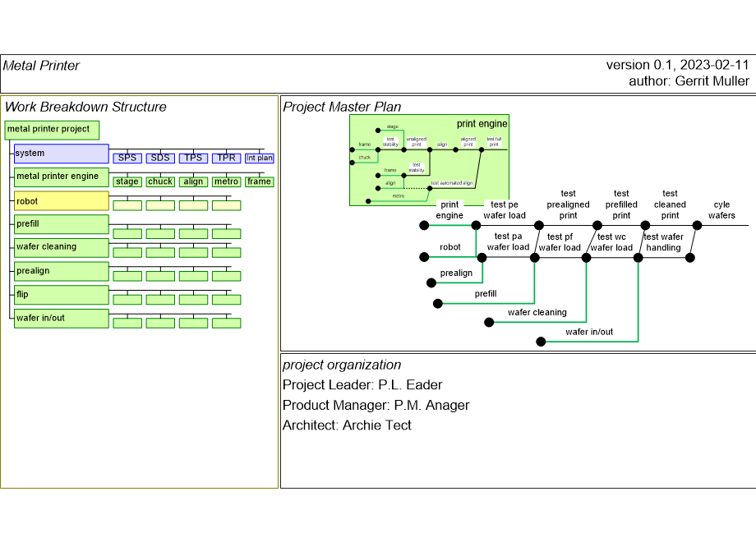The height and width of the screenshot is (542, 756).
Task: Click 'test automated align' label in thumbnail
Action: tap(452, 183)
